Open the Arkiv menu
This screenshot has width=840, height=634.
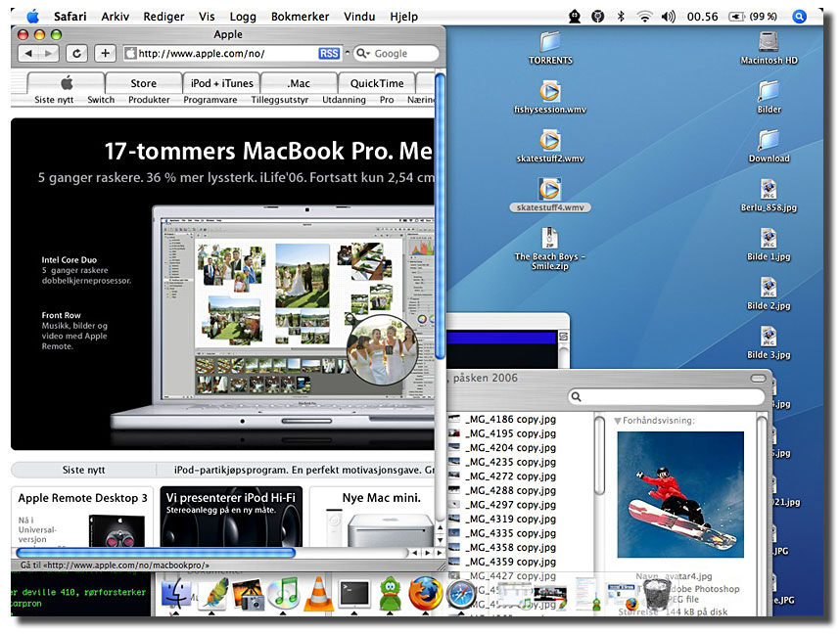(x=116, y=17)
